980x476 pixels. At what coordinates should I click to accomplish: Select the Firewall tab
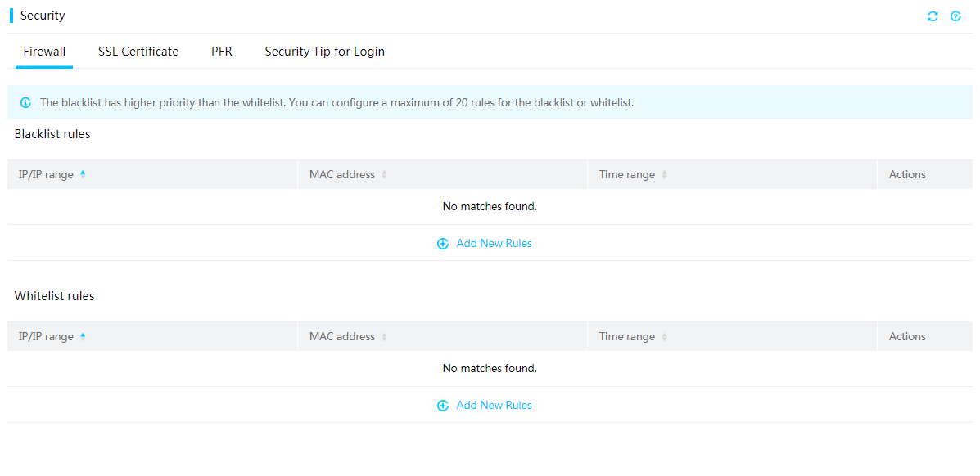(44, 52)
